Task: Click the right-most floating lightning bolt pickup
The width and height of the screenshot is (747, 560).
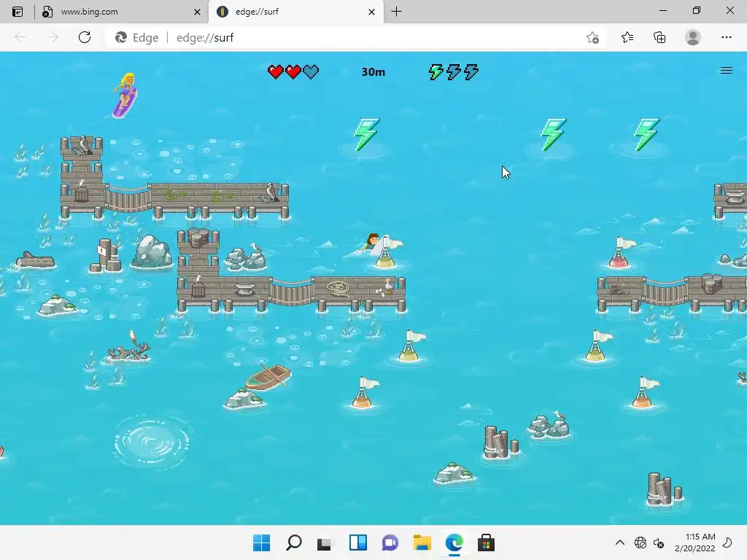Action: 646,135
